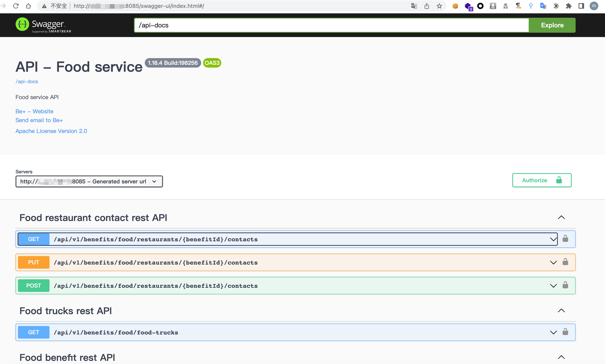Click the browser home icon
This screenshot has height=364, width=605.
[x=28, y=6]
